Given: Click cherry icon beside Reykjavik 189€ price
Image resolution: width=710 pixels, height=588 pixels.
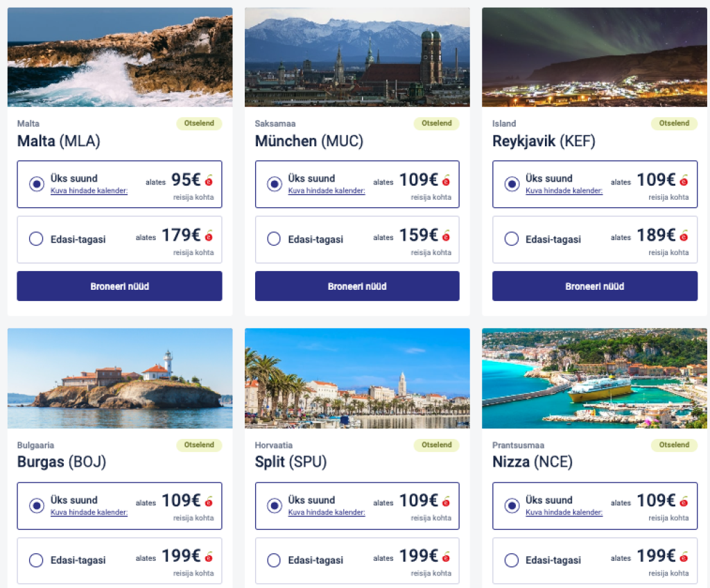Looking at the screenshot, I should tap(684, 236).
